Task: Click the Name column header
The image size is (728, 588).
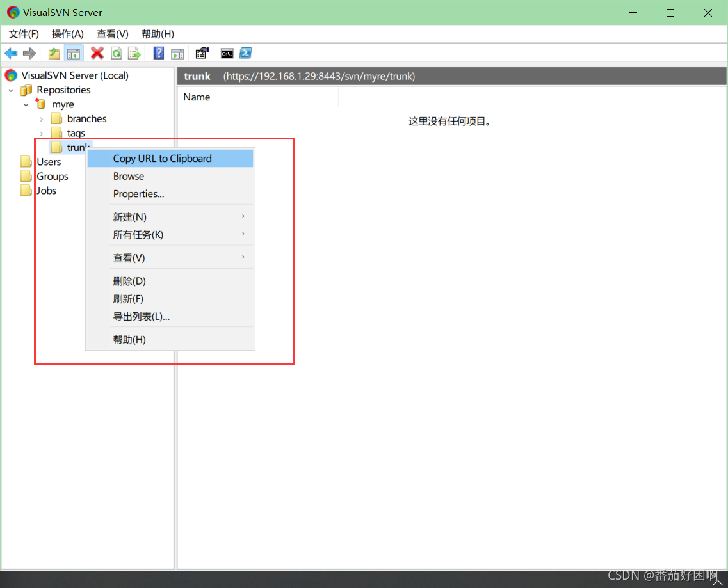Action: [197, 97]
